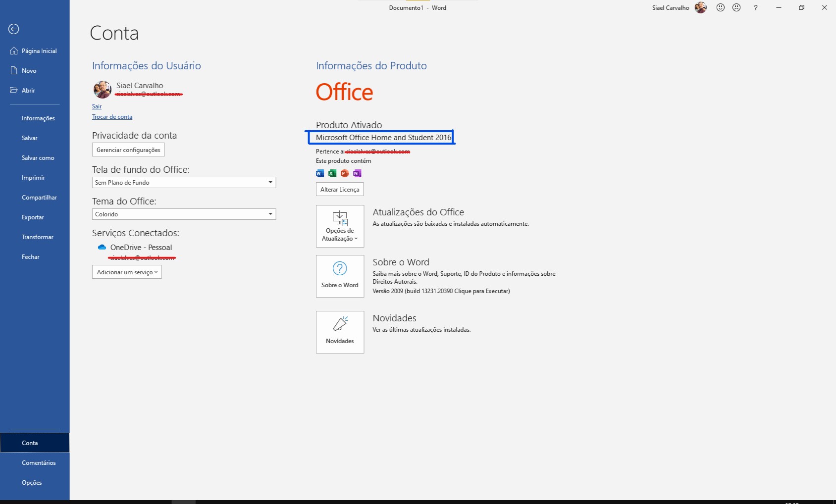Image resolution: width=836 pixels, height=504 pixels.
Task: Click the Excel app icon under product contents
Action: point(332,173)
